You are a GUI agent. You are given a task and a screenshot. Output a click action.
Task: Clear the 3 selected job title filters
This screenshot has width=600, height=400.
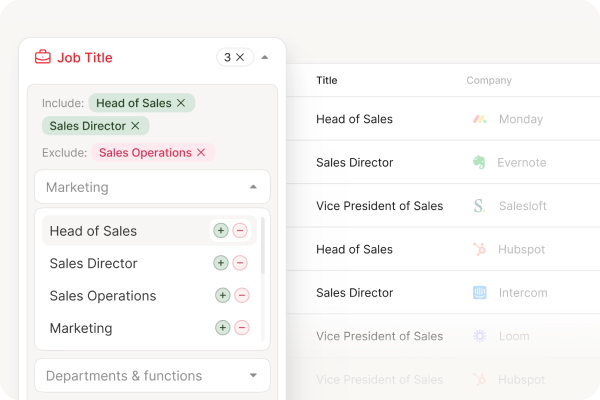tap(240, 57)
